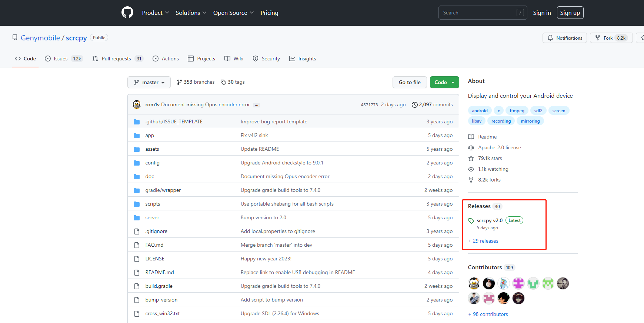The width and height of the screenshot is (644, 323).
Task: Open the FAQ.md file
Action: (x=154, y=245)
